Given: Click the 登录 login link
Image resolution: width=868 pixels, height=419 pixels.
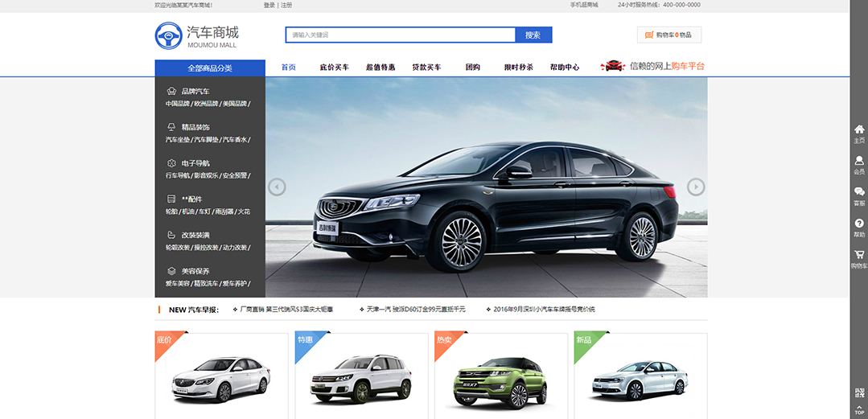Looking at the screenshot, I should coord(269,5).
